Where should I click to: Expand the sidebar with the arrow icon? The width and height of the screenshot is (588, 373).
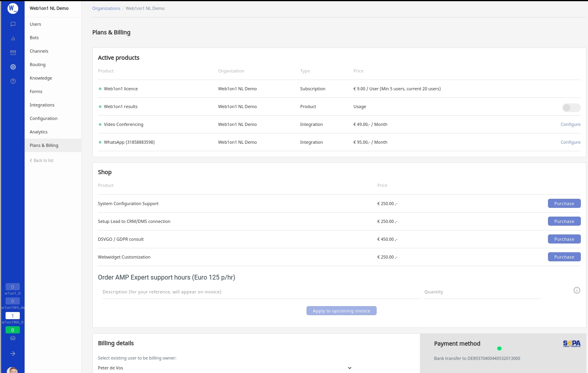pyautogui.click(x=13, y=354)
